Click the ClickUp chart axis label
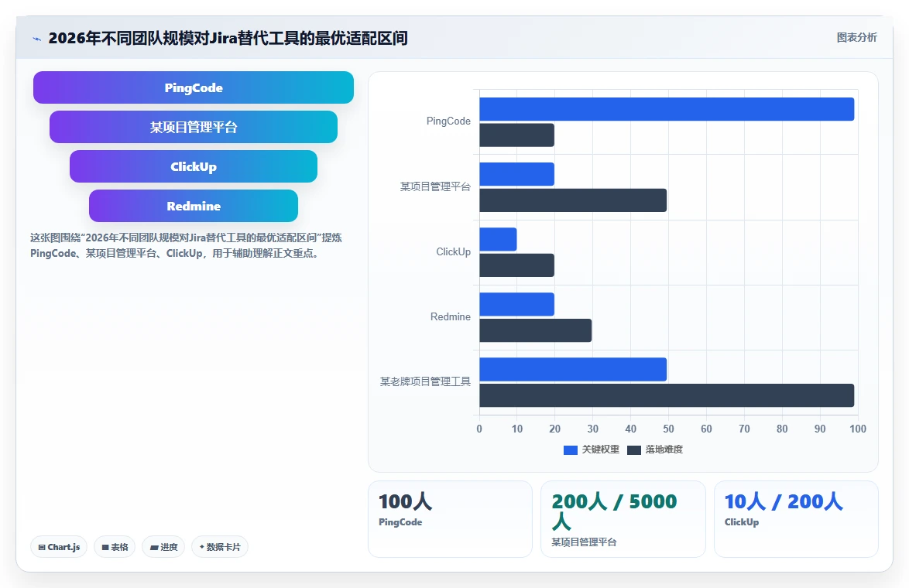The width and height of the screenshot is (909, 588). (x=454, y=252)
